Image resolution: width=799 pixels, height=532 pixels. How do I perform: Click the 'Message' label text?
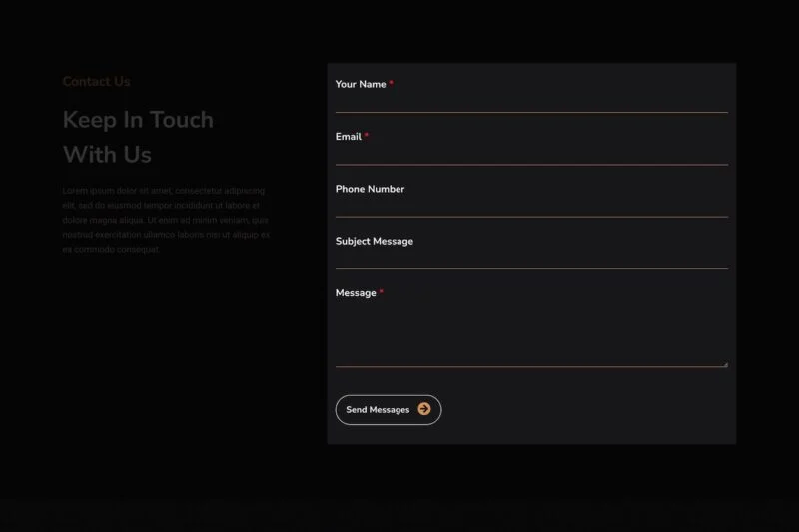coord(356,293)
